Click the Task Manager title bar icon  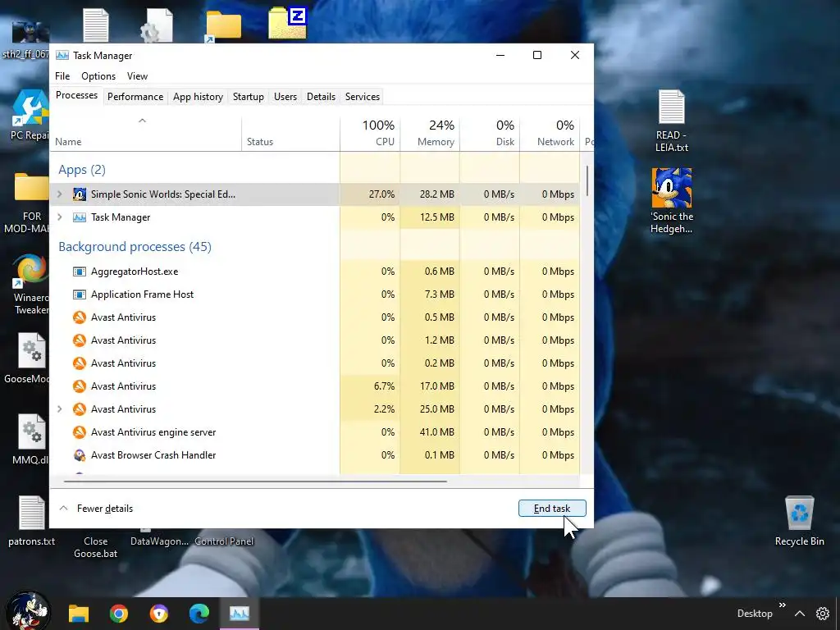coord(62,55)
